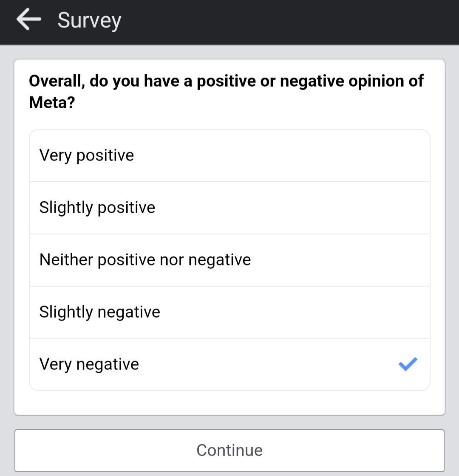The width and height of the screenshot is (459, 476).
Task: Select the Very positive option
Action: (x=229, y=156)
